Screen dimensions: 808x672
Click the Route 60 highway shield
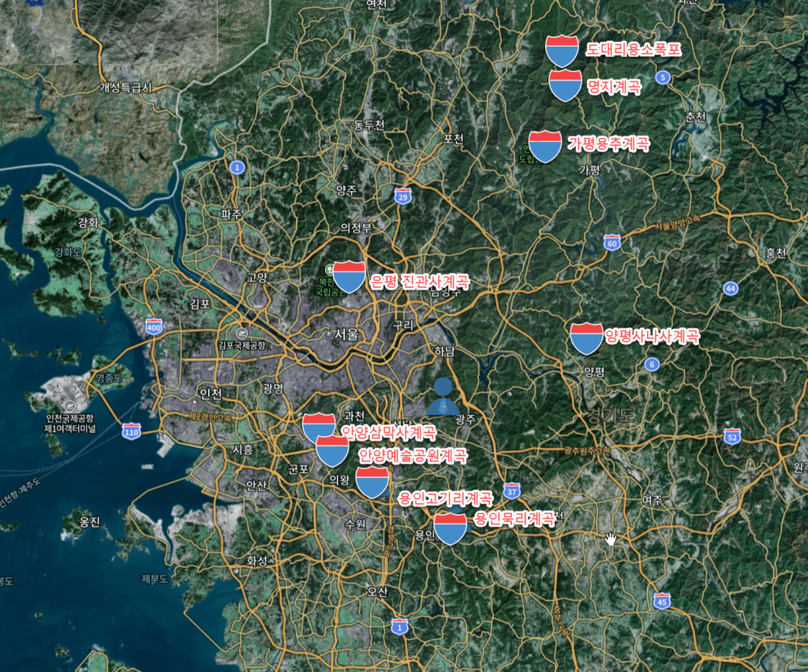click(612, 243)
